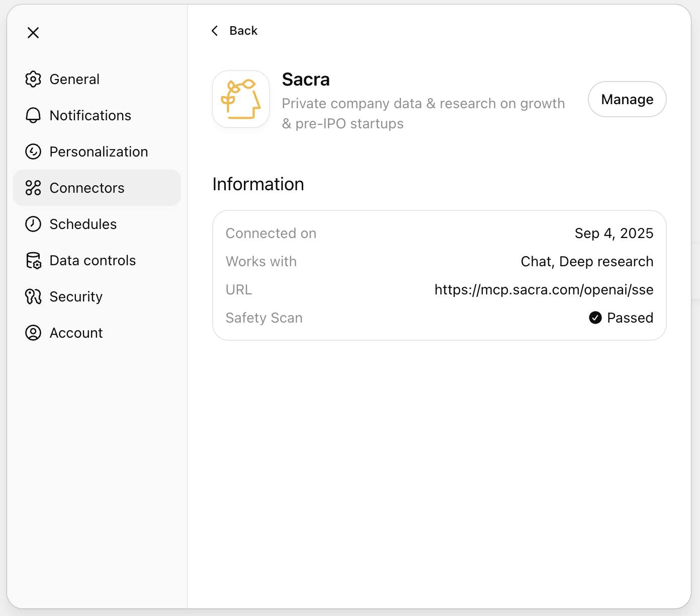Screen dimensions: 700x616
Task: Open the Security label in sidebar
Action: click(76, 296)
